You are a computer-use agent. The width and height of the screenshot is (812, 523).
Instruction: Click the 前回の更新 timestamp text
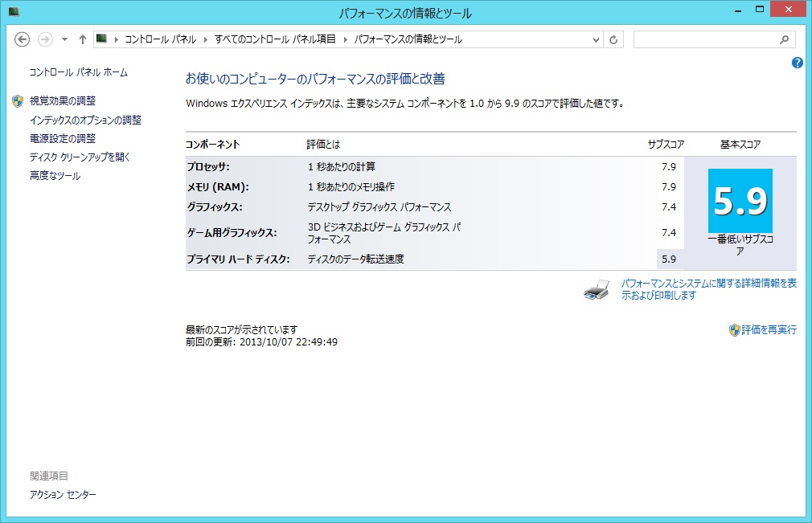[x=261, y=342]
